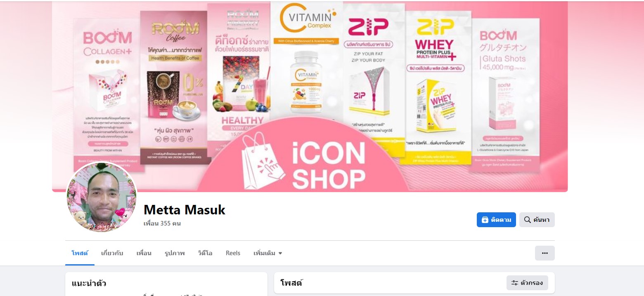Switch to the Reels tab
The height and width of the screenshot is (296, 644).
pyautogui.click(x=233, y=253)
